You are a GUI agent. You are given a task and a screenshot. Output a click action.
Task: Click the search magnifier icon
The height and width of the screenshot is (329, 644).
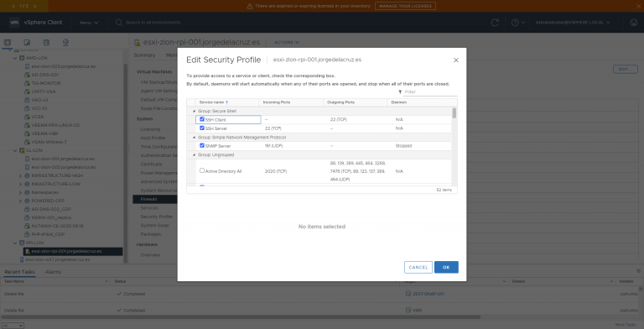coord(119,23)
